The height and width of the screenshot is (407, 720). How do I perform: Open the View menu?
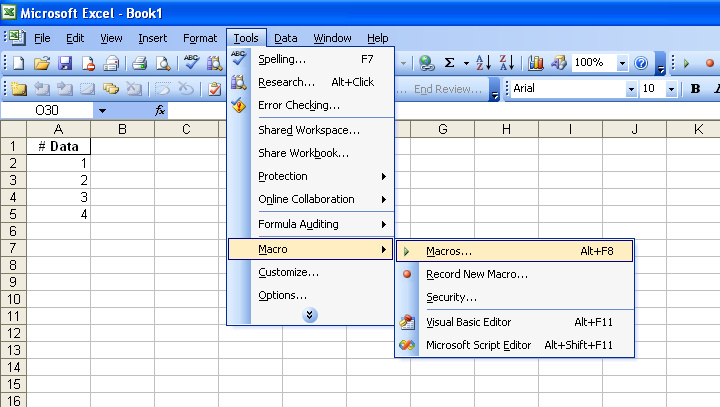click(x=111, y=38)
